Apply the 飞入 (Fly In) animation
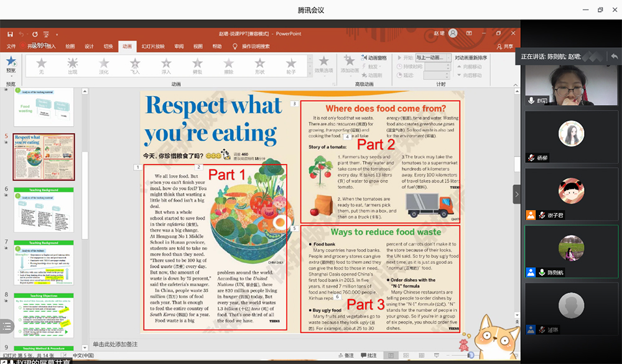The image size is (622, 364). click(x=135, y=65)
